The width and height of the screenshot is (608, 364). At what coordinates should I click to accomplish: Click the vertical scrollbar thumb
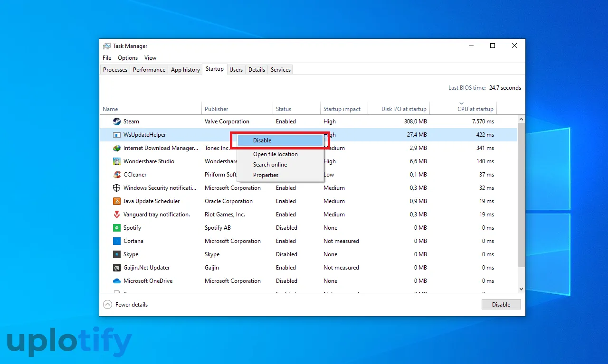pyautogui.click(x=521, y=196)
